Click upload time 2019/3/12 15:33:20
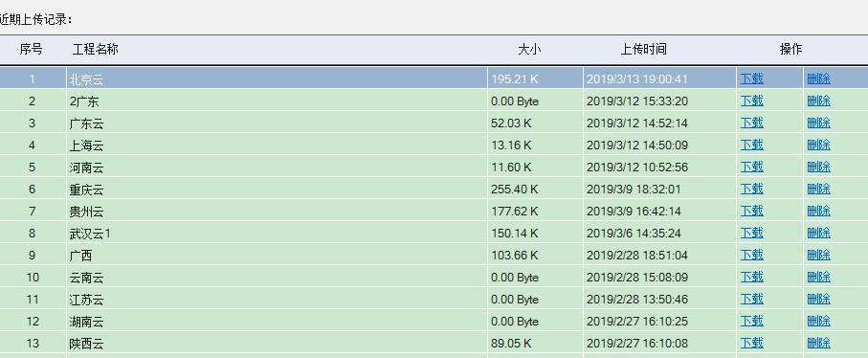This screenshot has height=358, width=868. [637, 101]
